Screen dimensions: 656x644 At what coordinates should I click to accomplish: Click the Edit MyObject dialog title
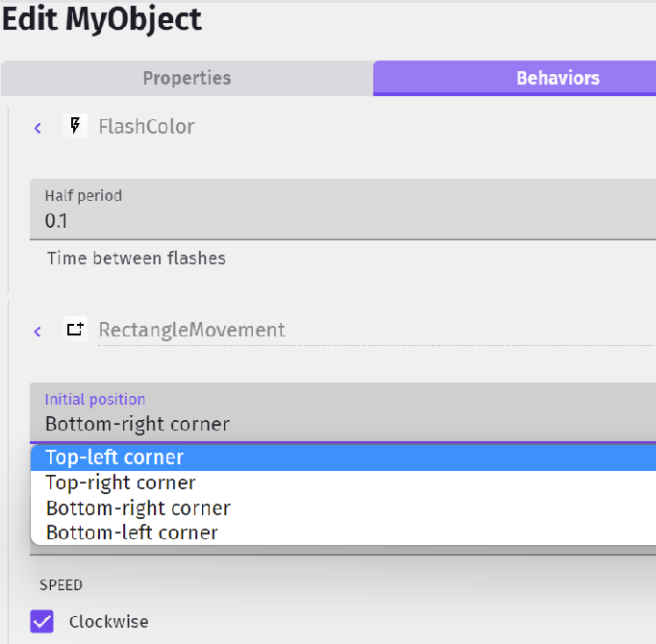(x=101, y=18)
